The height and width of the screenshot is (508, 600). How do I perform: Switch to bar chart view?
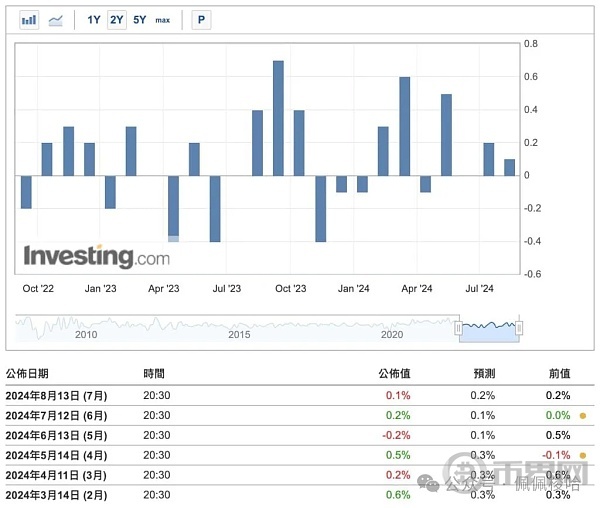[29, 20]
